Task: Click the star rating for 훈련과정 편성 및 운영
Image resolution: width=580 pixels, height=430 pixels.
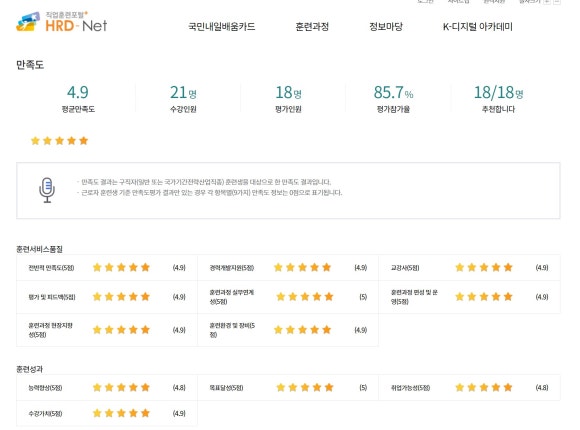Action: click(484, 296)
